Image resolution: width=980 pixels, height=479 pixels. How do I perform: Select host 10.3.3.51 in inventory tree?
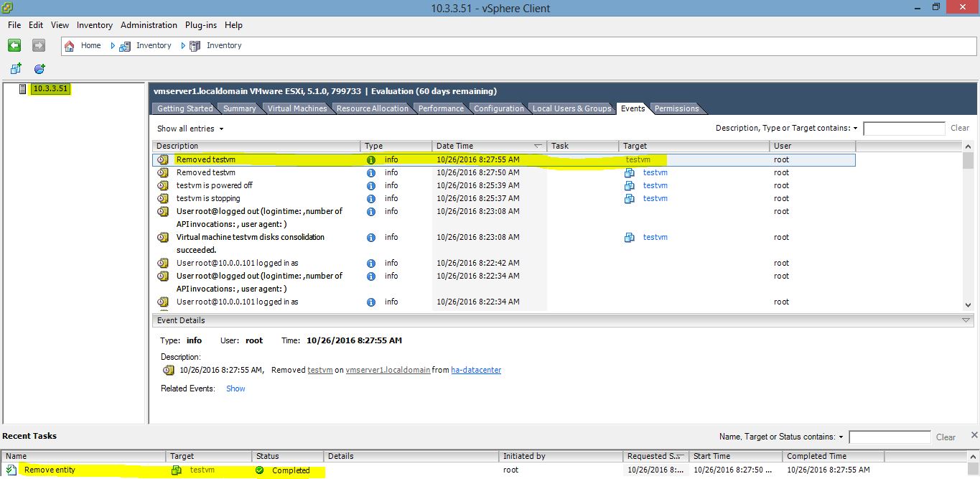pos(50,88)
